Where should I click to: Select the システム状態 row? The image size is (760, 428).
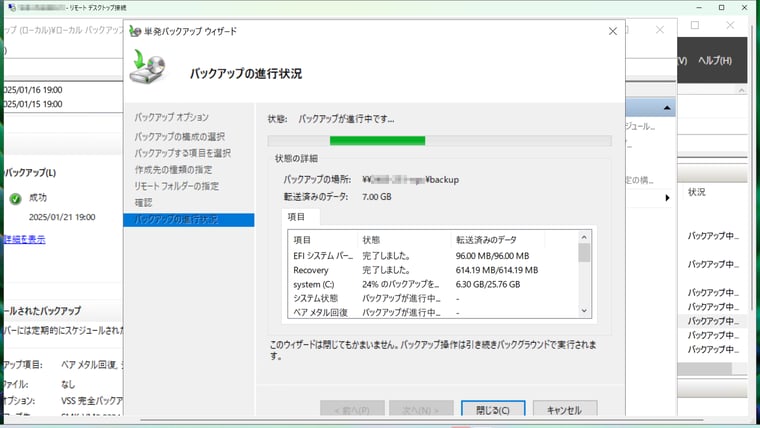(433, 299)
